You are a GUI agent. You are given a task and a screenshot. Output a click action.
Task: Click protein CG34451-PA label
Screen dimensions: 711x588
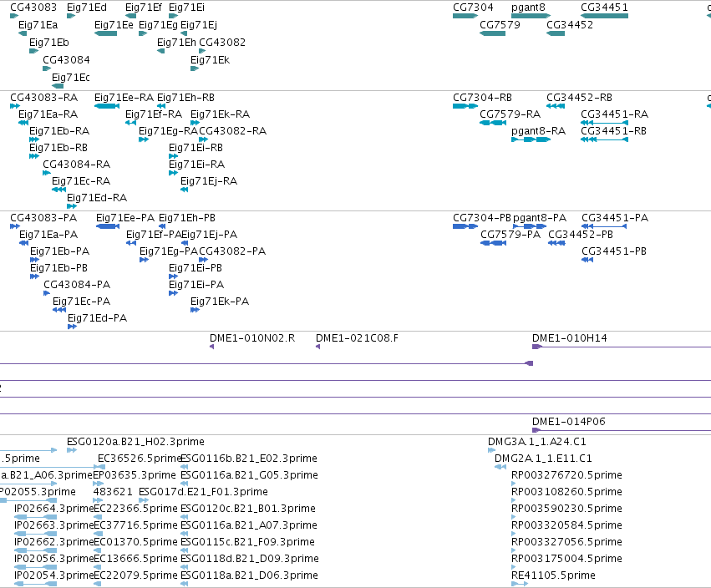coord(615,218)
